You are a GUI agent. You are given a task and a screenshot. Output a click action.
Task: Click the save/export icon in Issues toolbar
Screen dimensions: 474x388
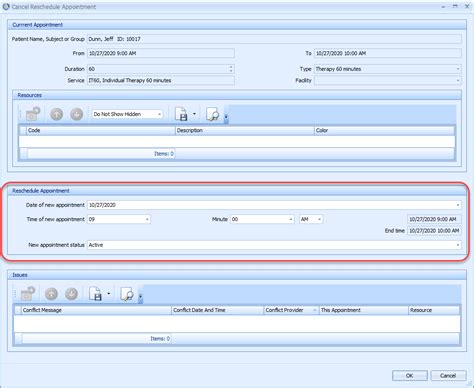95,294
